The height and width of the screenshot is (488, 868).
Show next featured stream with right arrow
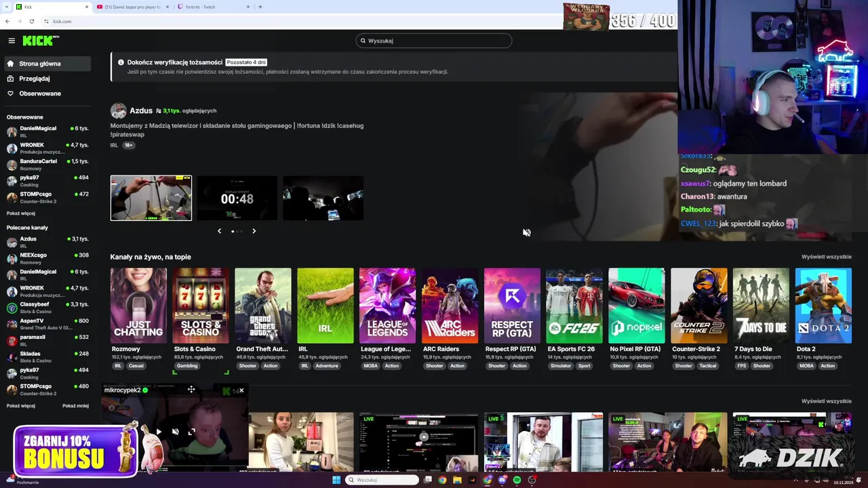pos(254,231)
